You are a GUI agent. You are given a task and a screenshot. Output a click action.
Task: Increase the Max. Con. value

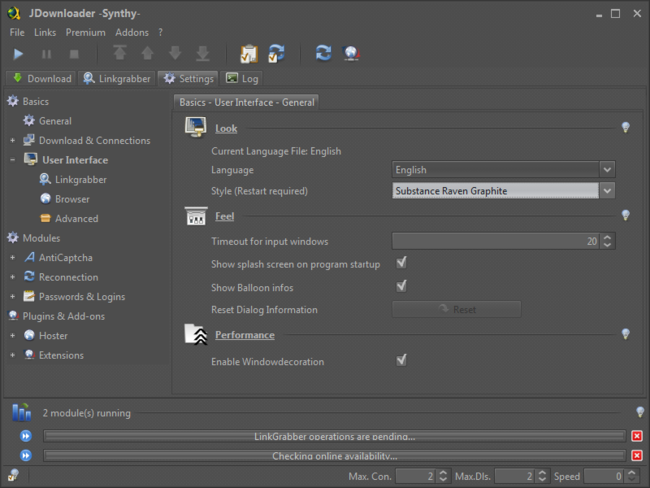(x=443, y=472)
